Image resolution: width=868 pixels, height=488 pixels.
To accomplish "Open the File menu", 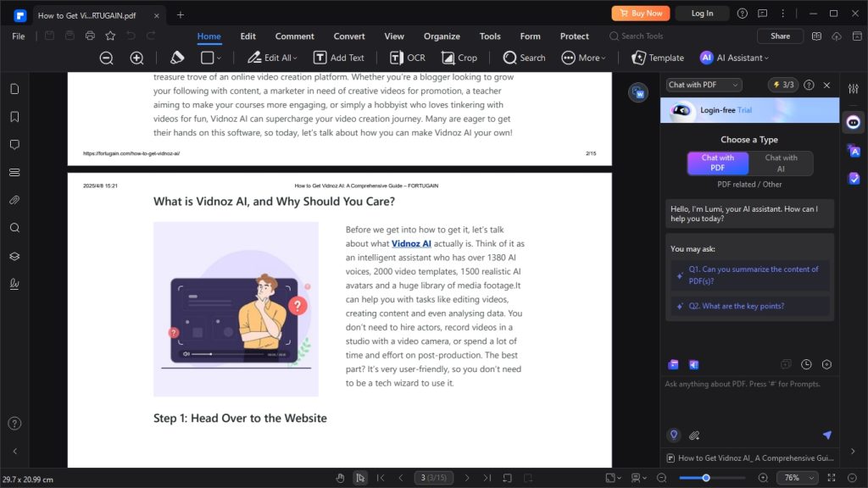I will pos(19,36).
